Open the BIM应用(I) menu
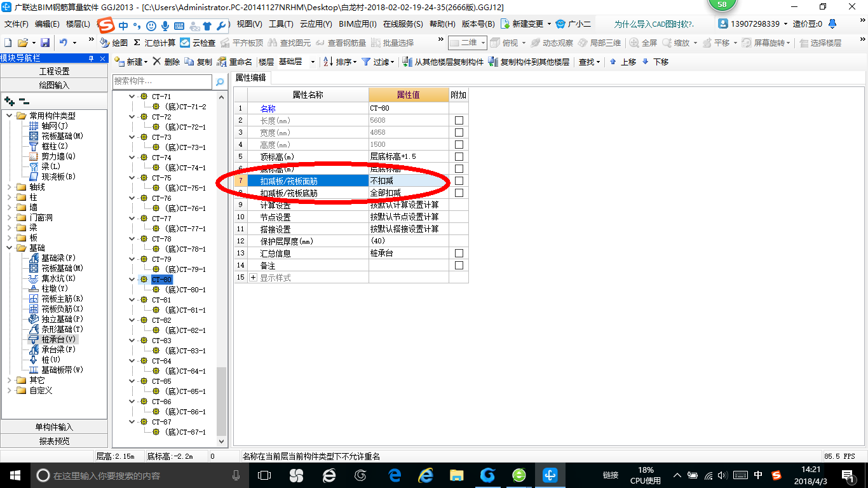 pyautogui.click(x=358, y=24)
